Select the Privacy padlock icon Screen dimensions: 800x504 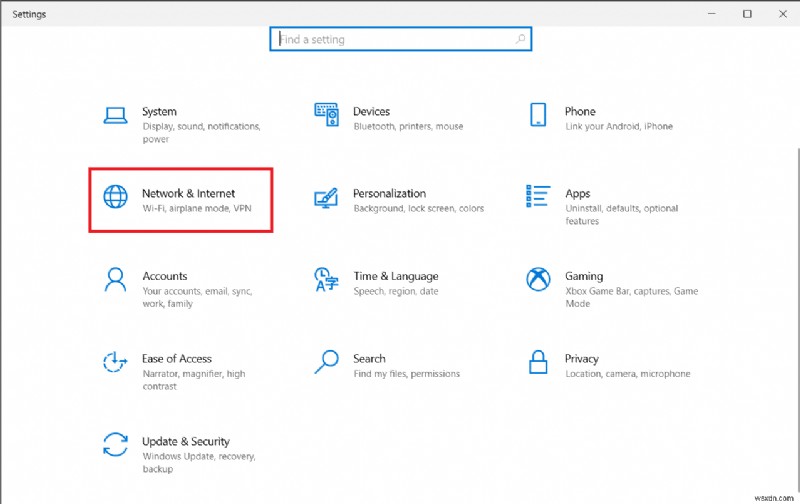(x=538, y=361)
